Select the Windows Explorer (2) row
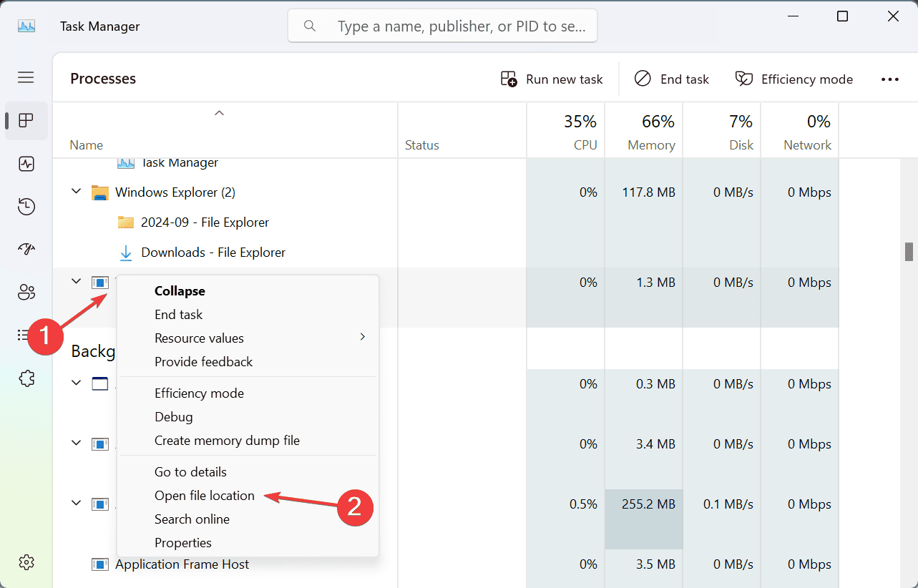 tap(446, 192)
